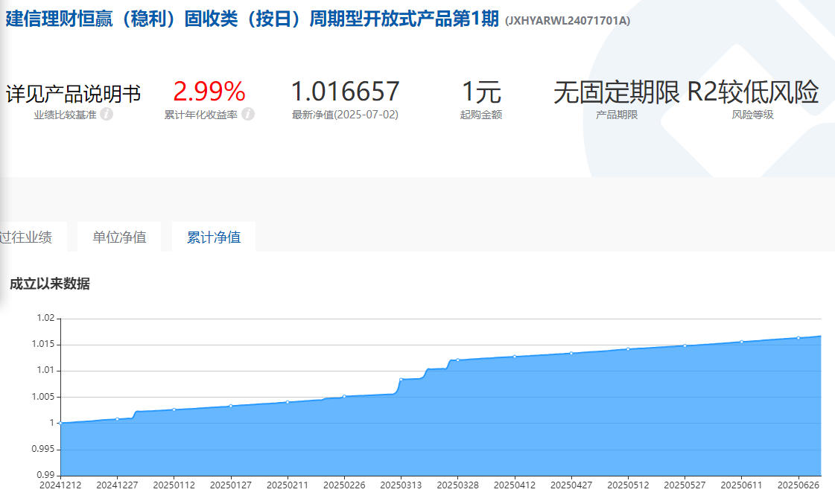Click the 0.995 y-axis label

[43, 449]
